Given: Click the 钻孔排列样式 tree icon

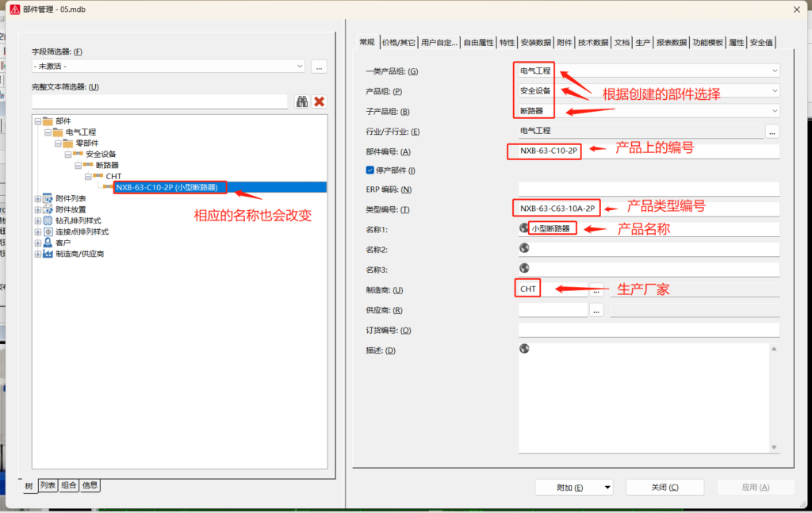Looking at the screenshot, I should coord(48,220).
